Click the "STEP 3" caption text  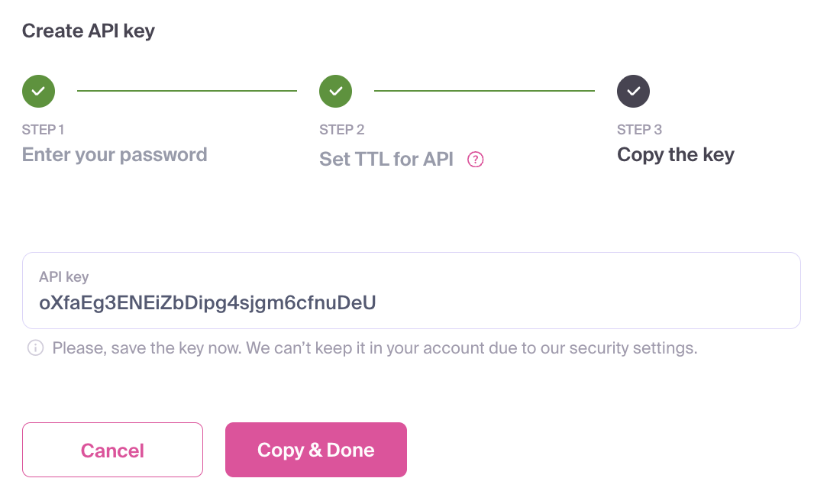(639, 130)
